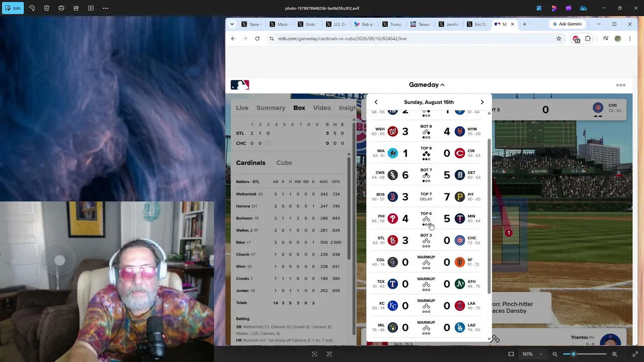This screenshot has width=644, height=362.
Task: Open a new Chrome tab
Action: (x=524, y=24)
